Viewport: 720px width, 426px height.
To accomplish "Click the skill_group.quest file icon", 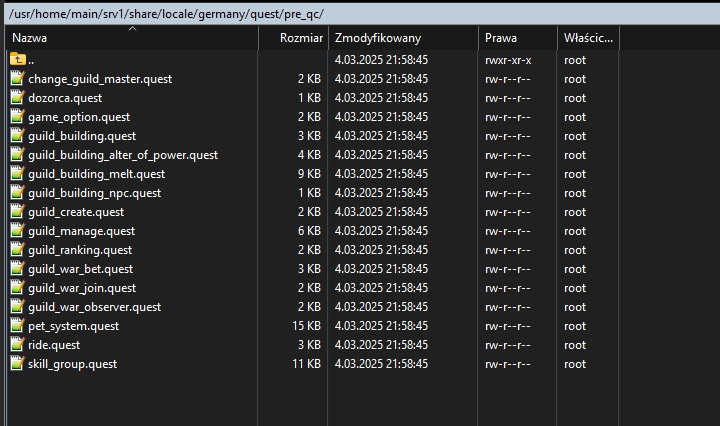I will [17, 364].
